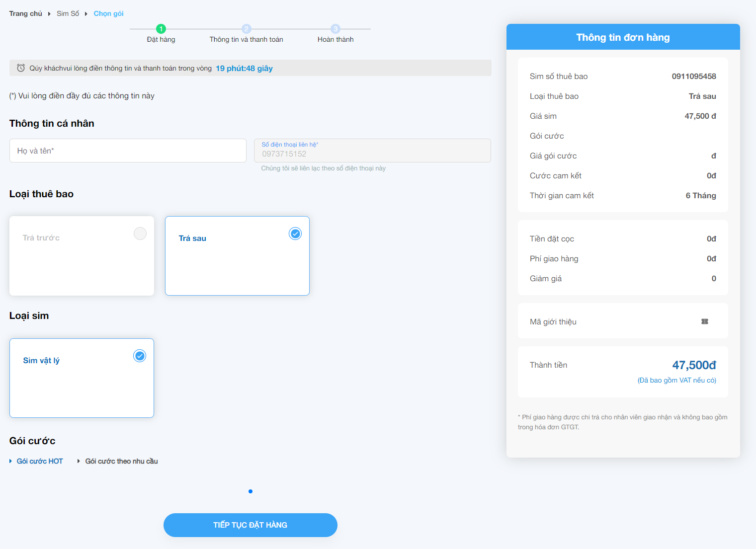Screen dimensions: 756x549
Task: Click the Thông tin và thanh toán step label
Action: pyautogui.click(x=247, y=39)
